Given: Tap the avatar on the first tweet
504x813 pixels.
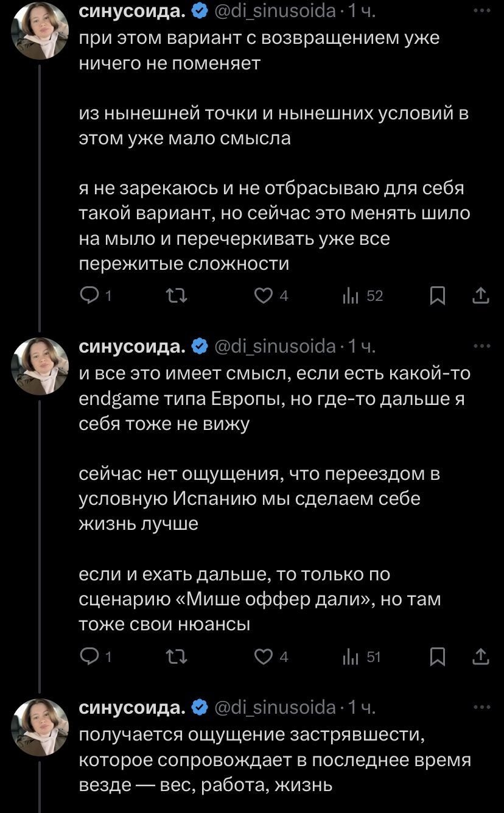Looking at the screenshot, I should click(40, 29).
